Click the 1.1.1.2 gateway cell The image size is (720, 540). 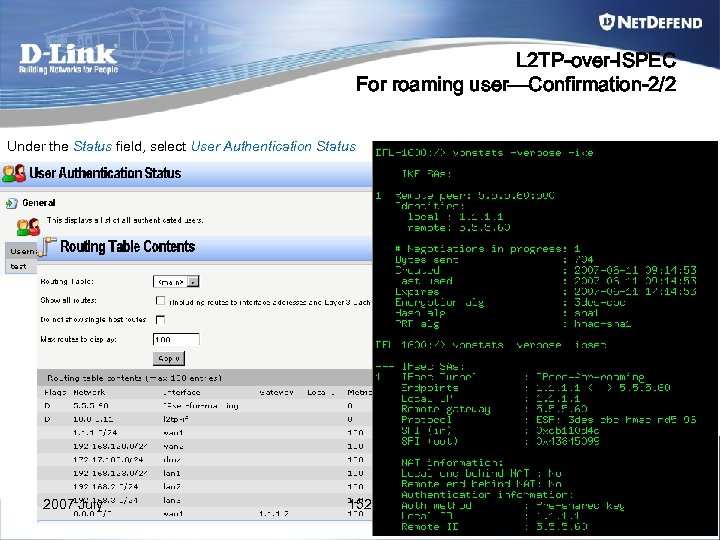coord(274,514)
